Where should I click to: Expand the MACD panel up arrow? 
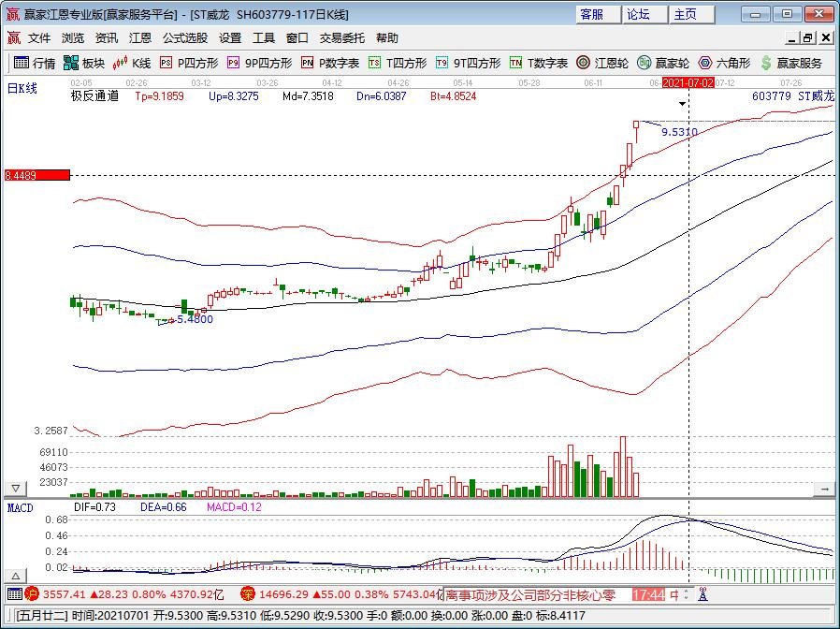16,577
